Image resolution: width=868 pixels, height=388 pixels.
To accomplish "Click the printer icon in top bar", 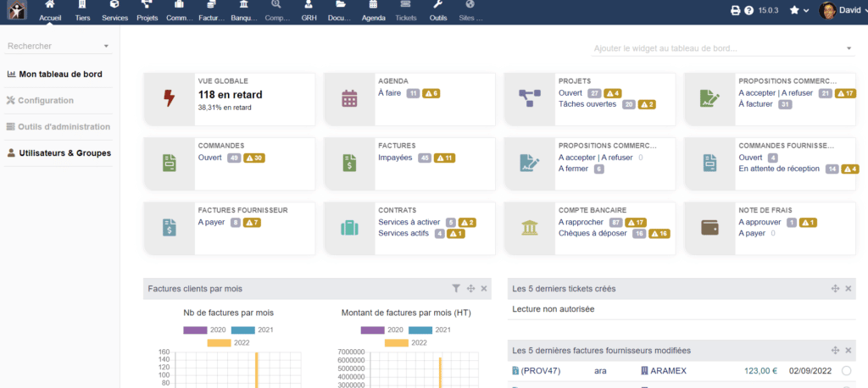I will [736, 10].
